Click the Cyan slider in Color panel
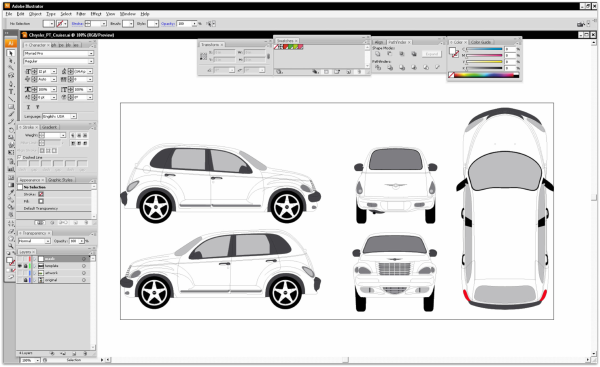 (484, 49)
